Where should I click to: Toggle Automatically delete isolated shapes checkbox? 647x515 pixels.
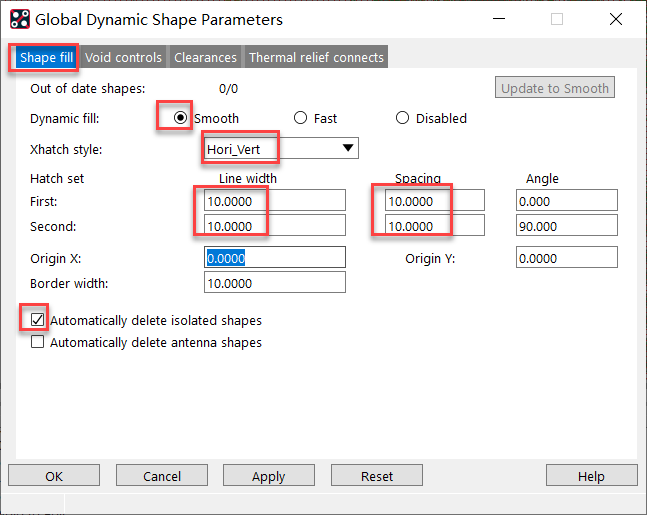tap(38, 320)
